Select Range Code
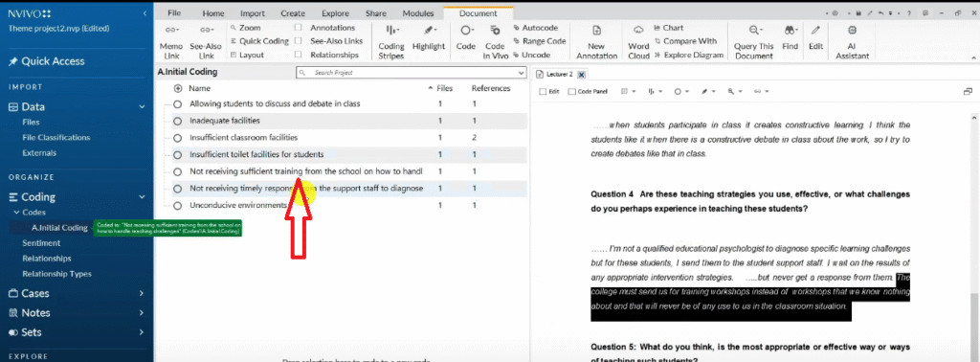This screenshot has width=980, height=362. click(x=540, y=41)
